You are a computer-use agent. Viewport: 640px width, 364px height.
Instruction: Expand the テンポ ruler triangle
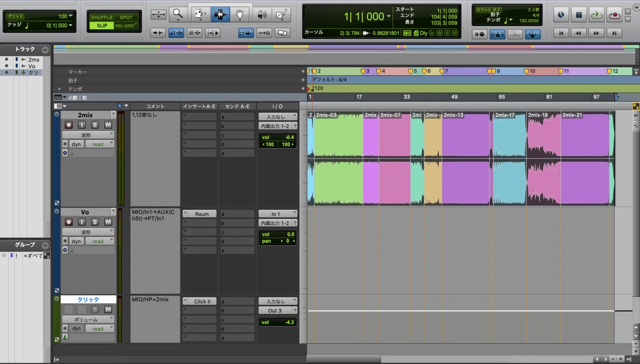pos(60,88)
